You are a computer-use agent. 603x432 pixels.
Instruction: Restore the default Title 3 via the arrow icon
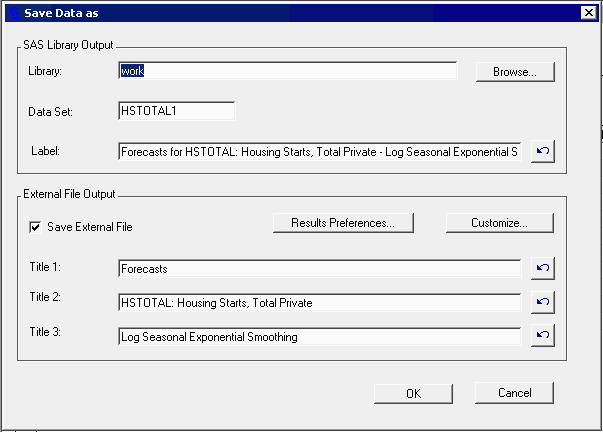click(x=541, y=337)
